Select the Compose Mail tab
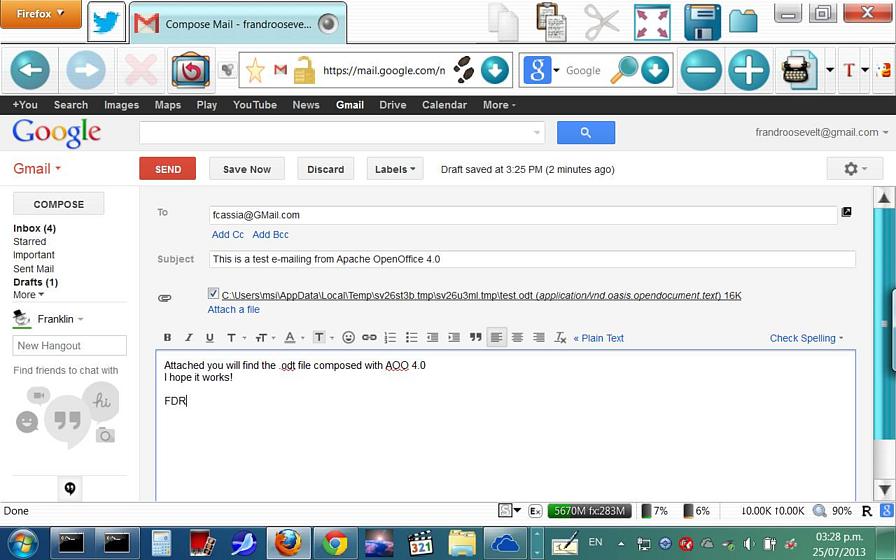The image size is (896, 560). (238, 24)
